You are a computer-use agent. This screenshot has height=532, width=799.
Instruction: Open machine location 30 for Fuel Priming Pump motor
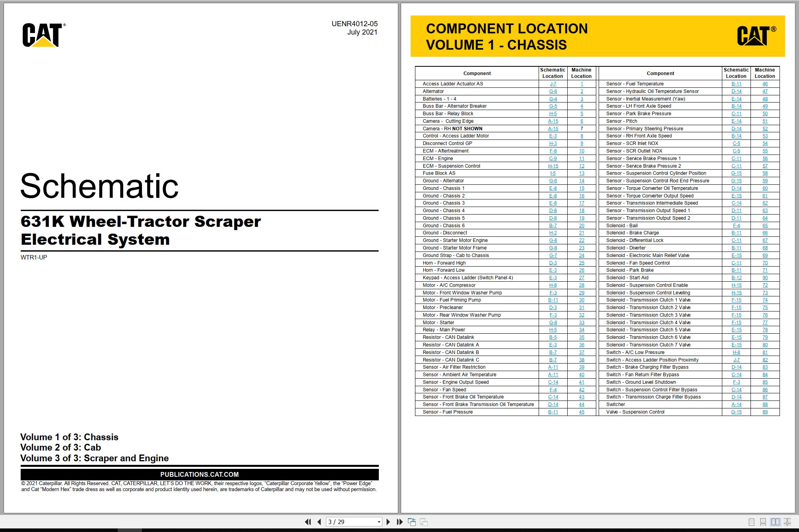tap(582, 300)
